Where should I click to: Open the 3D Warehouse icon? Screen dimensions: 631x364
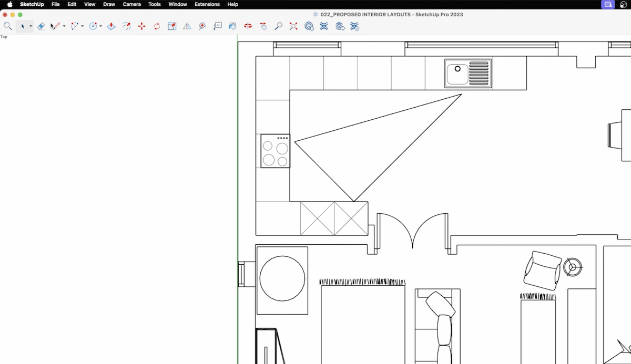pyautogui.click(x=309, y=26)
